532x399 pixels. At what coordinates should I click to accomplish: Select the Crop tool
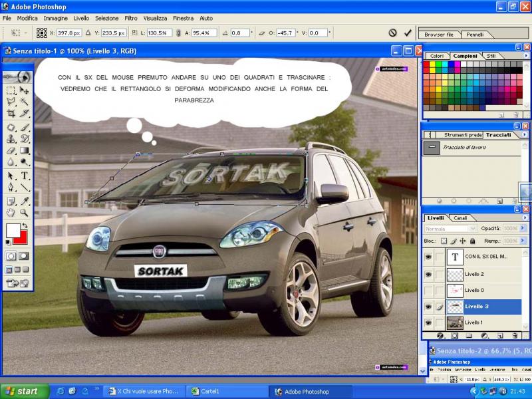[x=11, y=113]
